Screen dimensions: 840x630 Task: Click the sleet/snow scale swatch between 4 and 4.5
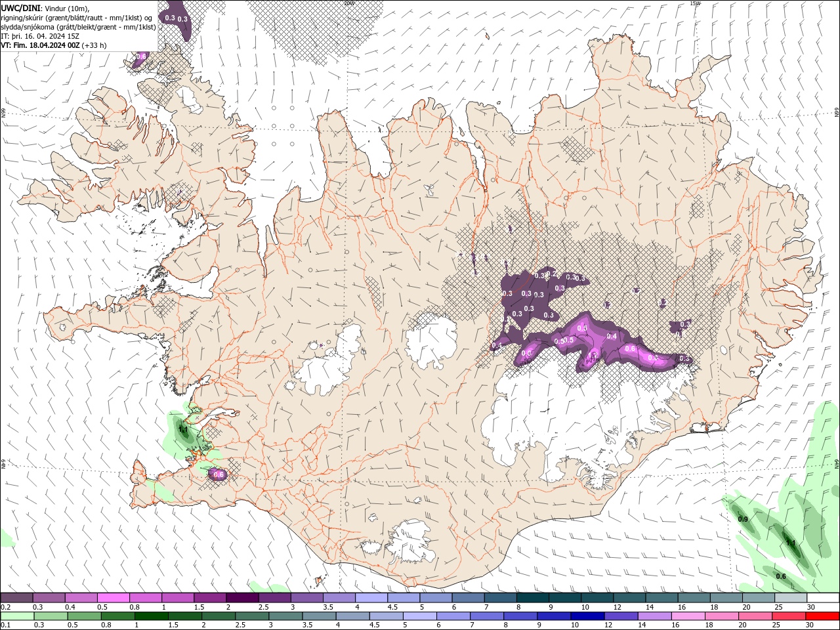point(371,598)
